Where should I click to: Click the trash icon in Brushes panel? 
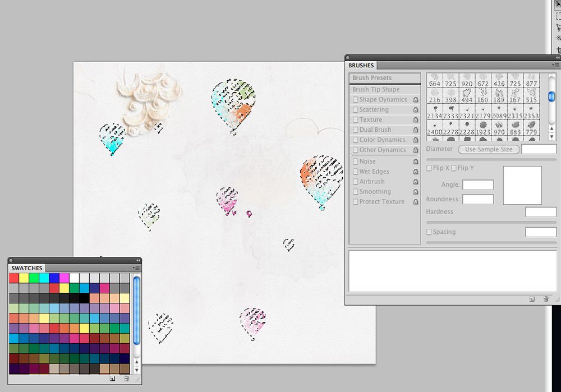(546, 299)
